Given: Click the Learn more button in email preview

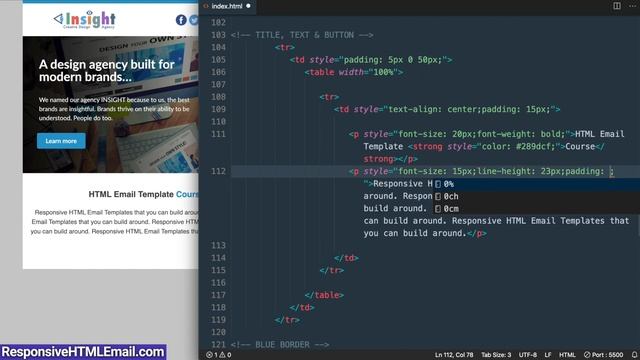Looking at the screenshot, I should click(61, 141).
